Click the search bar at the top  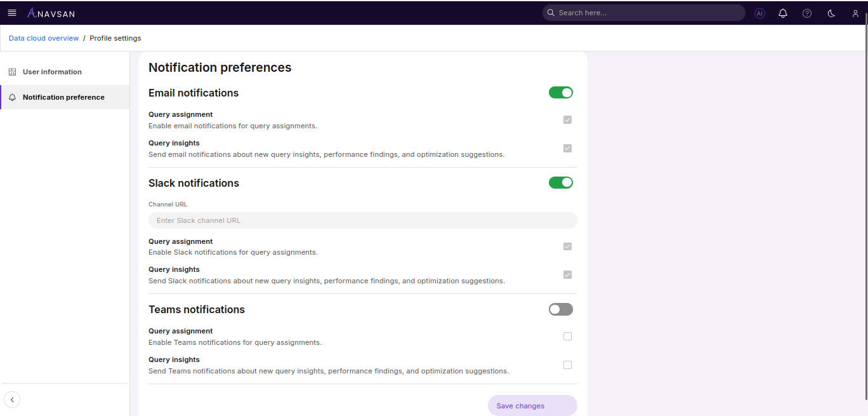pos(643,12)
